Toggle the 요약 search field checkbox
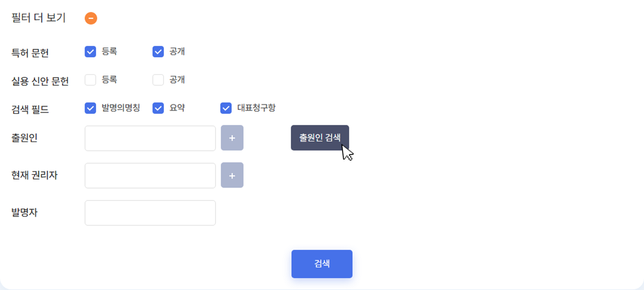The width and height of the screenshot is (644, 290). (158, 108)
